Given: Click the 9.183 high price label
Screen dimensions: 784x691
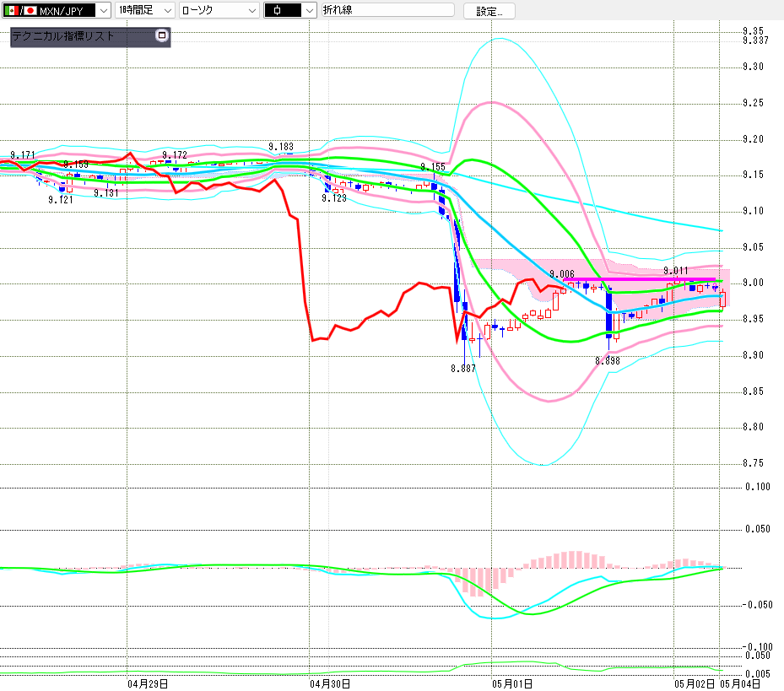Looking at the screenshot, I should point(281,147).
